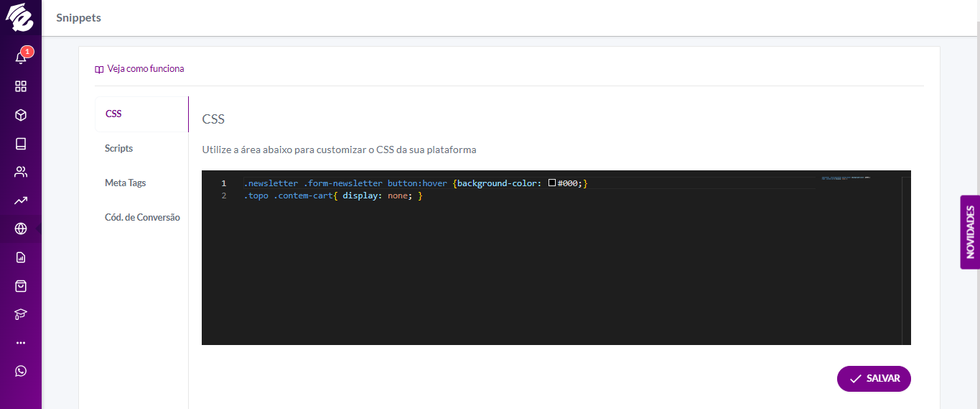Screen dimensions: 980x409
Task: Click the line number 2 in the gutter
Action: click(224, 196)
